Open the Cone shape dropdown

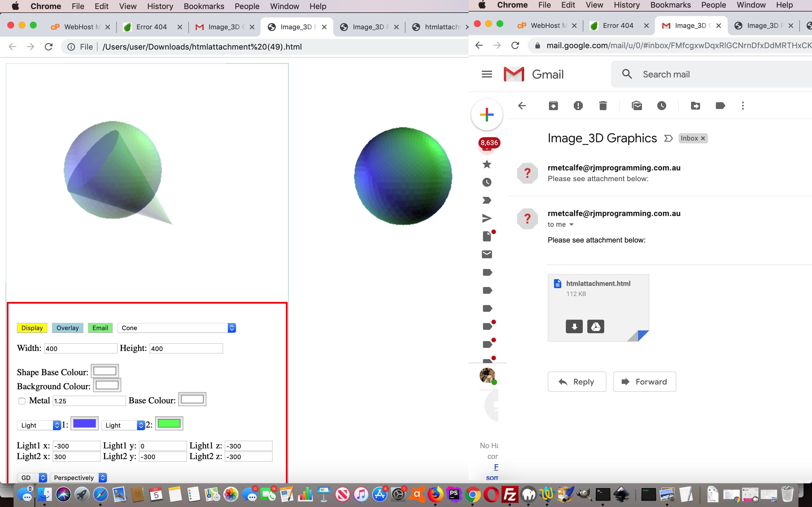[176, 328]
